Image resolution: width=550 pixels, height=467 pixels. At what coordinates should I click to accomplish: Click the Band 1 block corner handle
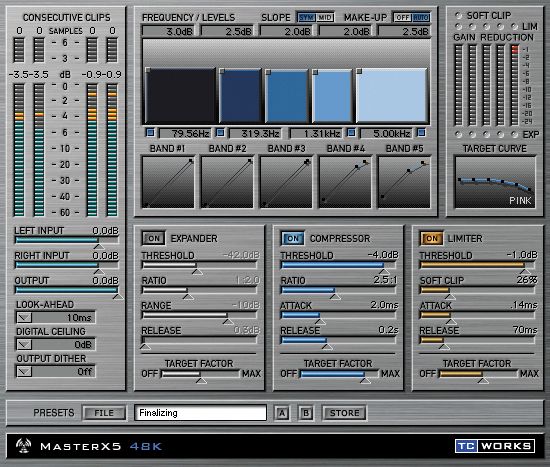tap(148, 70)
